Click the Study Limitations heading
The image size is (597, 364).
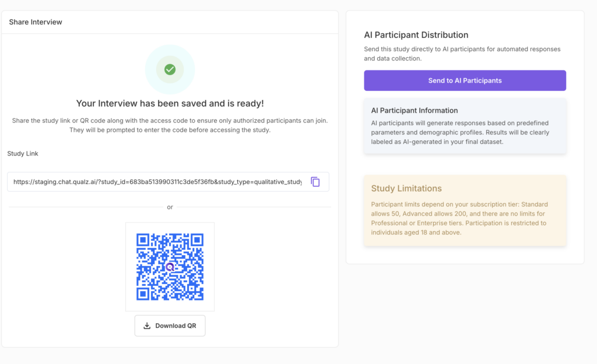[x=406, y=189]
